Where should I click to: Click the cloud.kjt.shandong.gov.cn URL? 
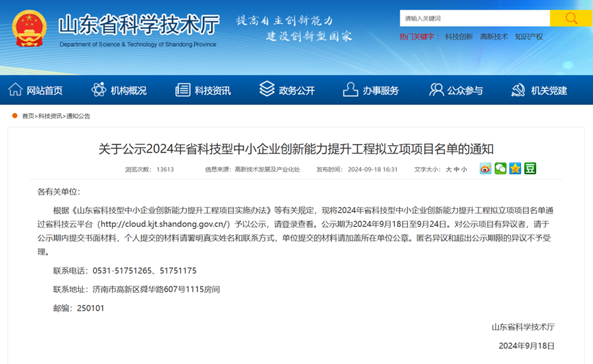164,224
